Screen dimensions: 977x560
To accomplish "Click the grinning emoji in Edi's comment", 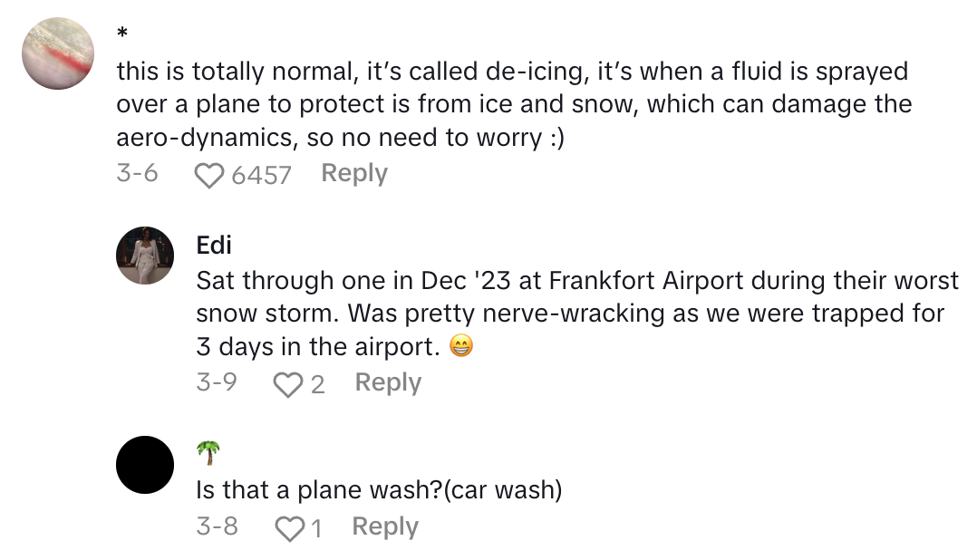I will click(462, 346).
